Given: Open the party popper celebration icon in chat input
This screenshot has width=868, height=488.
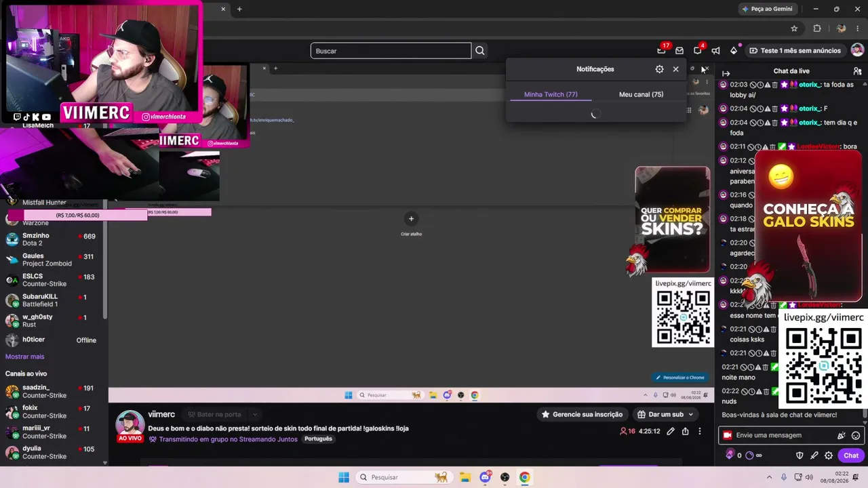Looking at the screenshot, I should coord(842,436).
